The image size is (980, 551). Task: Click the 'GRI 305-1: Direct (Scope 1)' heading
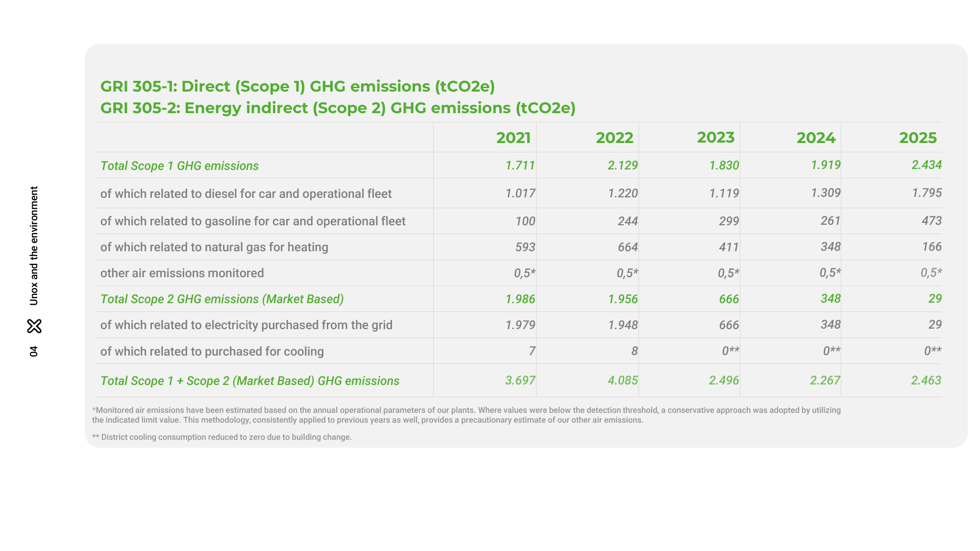297,87
